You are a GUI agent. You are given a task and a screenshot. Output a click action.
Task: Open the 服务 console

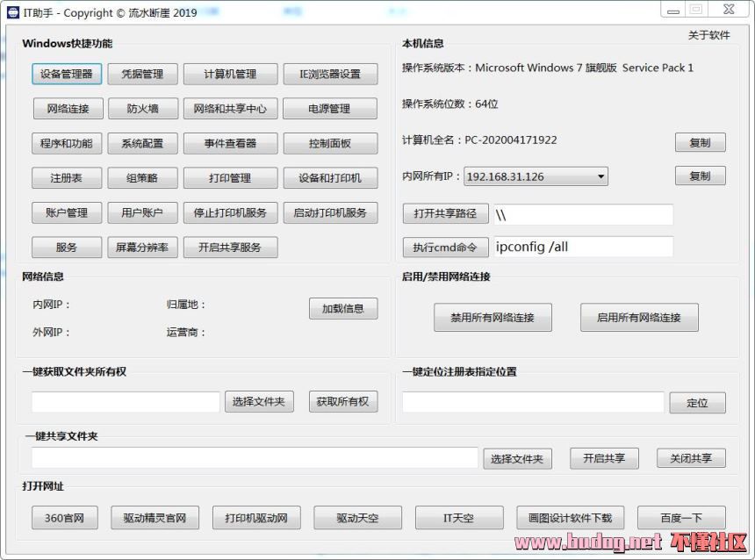tap(67, 248)
